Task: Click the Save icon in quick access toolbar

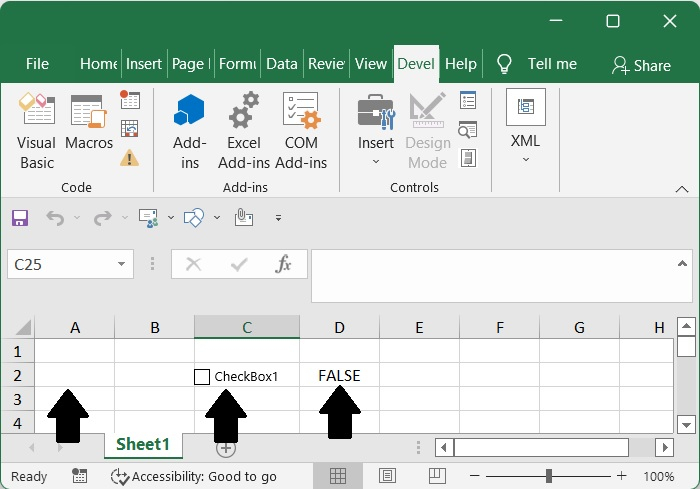Action: (x=20, y=217)
